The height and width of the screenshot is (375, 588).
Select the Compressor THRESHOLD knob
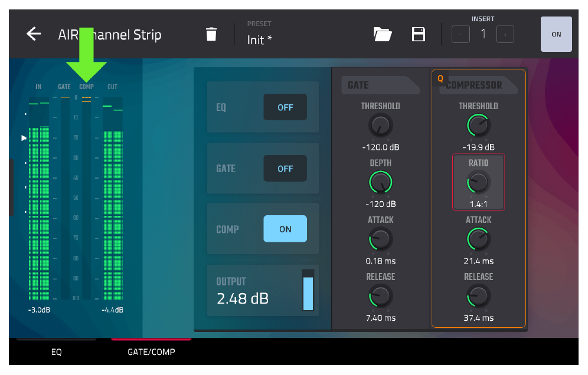point(479,126)
